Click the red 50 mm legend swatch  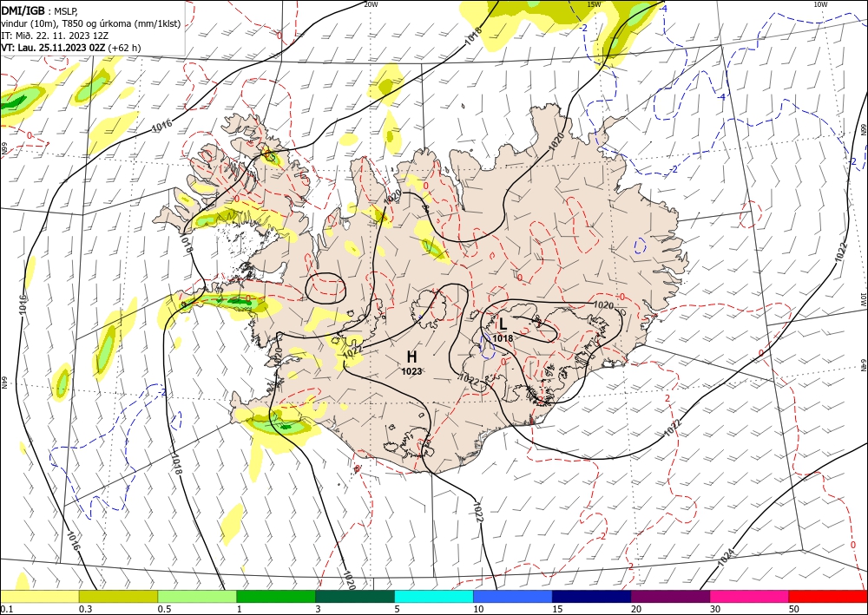pyautogui.click(x=828, y=596)
